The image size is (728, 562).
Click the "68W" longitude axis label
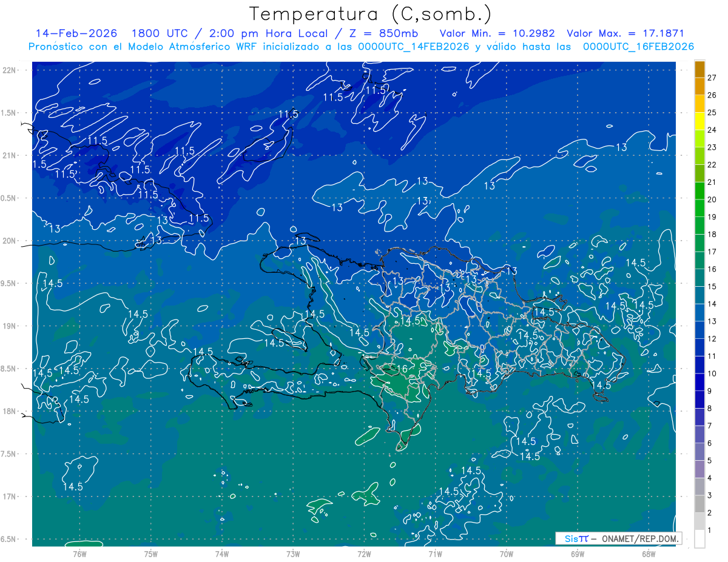(x=649, y=554)
